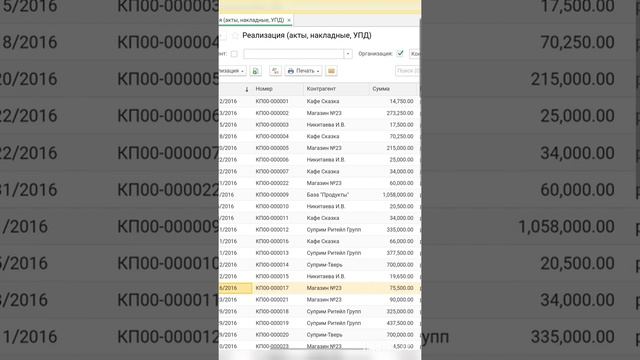Screen dimensions: 640x360
Task: Select document КП00-000013
Action: click(x=272, y=253)
